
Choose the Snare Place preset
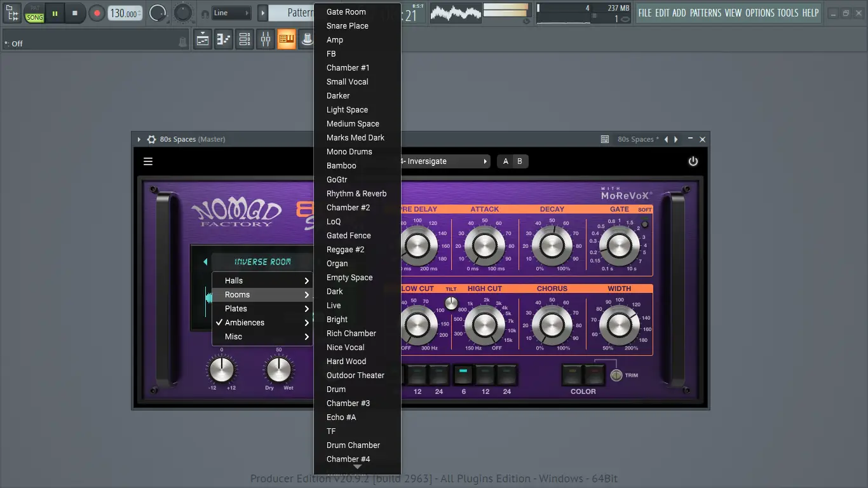click(357, 26)
